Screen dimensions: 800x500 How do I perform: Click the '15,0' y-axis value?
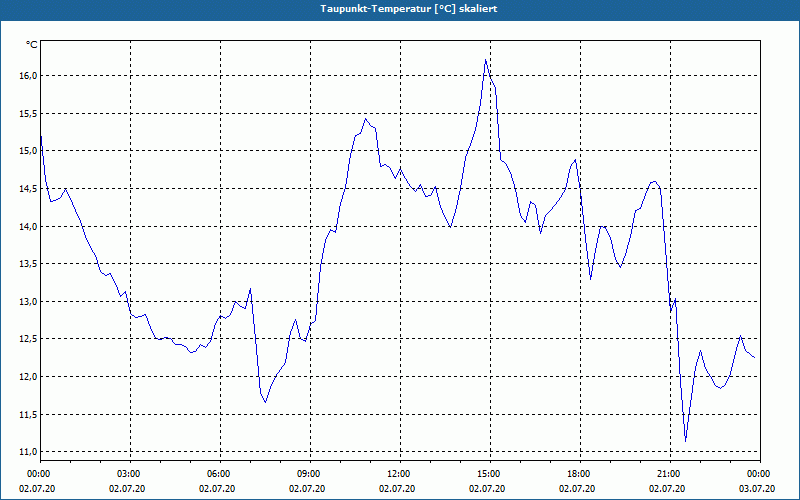[x=29, y=151]
